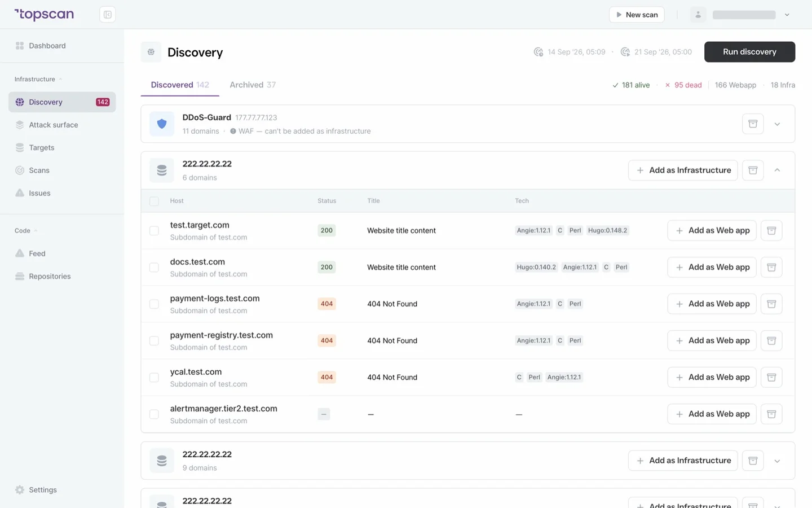Open Scans in the sidebar
The image size is (812, 508).
click(62, 170)
